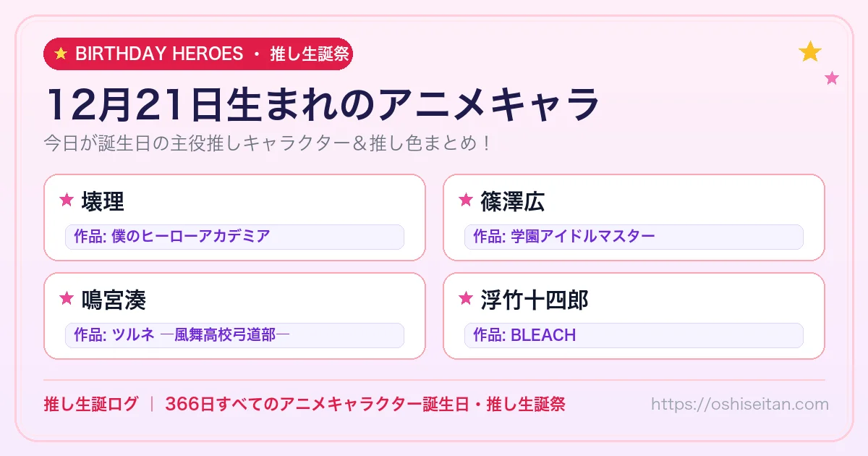Click the 篠澤広 character name
The height and width of the screenshot is (456, 868).
[x=513, y=201]
